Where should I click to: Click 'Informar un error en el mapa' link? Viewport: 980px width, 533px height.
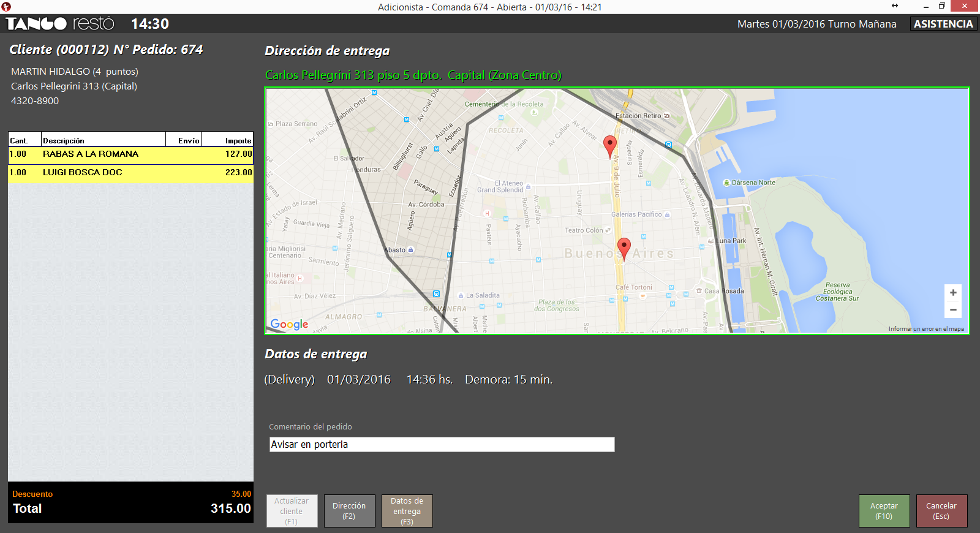pos(925,329)
